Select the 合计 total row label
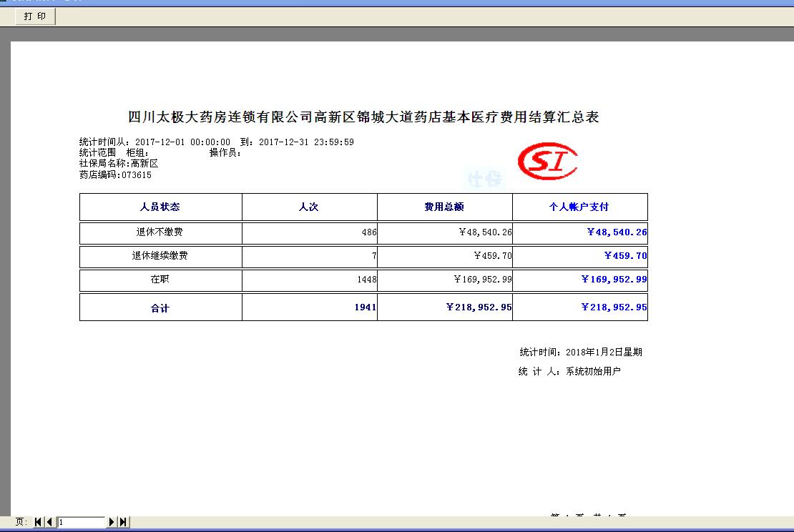The width and height of the screenshot is (794, 532). tap(160, 307)
